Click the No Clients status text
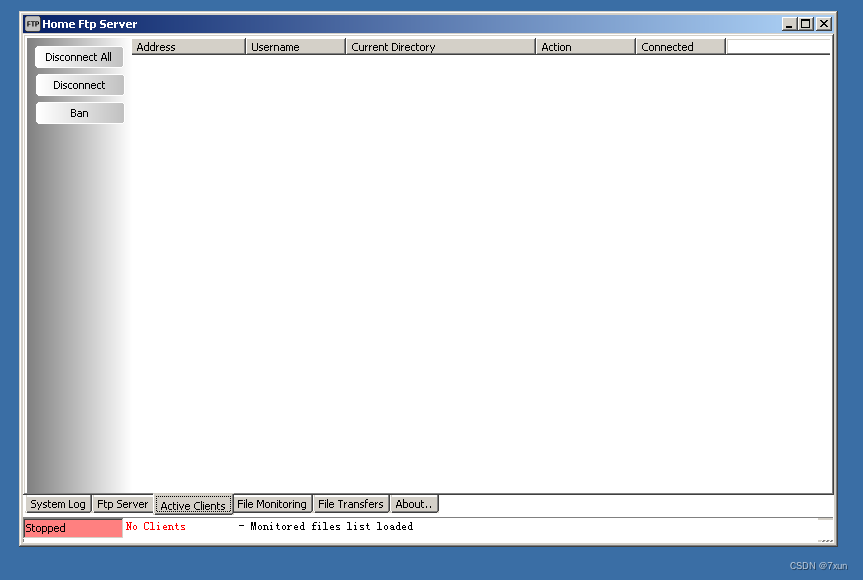This screenshot has width=863, height=580. 156,526
